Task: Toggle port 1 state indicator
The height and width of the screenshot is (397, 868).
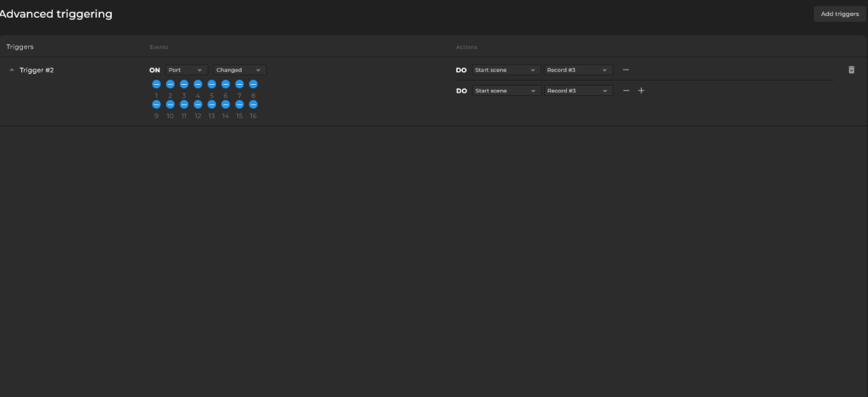Action: coord(157,84)
